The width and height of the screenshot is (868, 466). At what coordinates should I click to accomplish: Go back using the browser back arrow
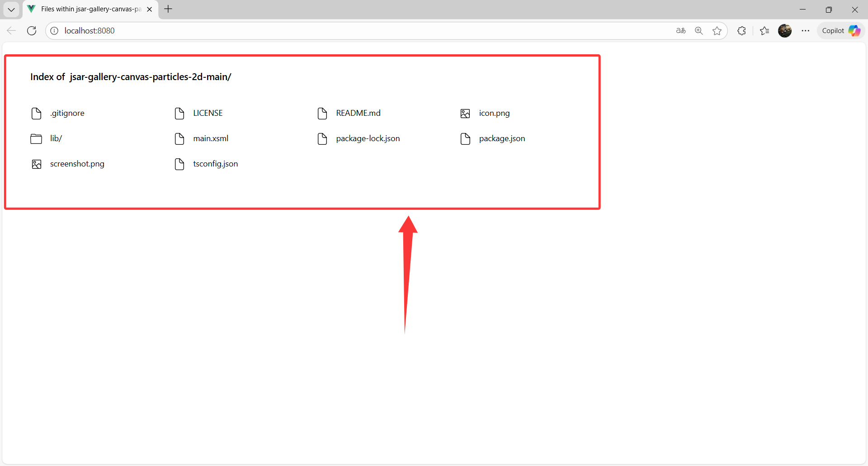pyautogui.click(x=11, y=31)
